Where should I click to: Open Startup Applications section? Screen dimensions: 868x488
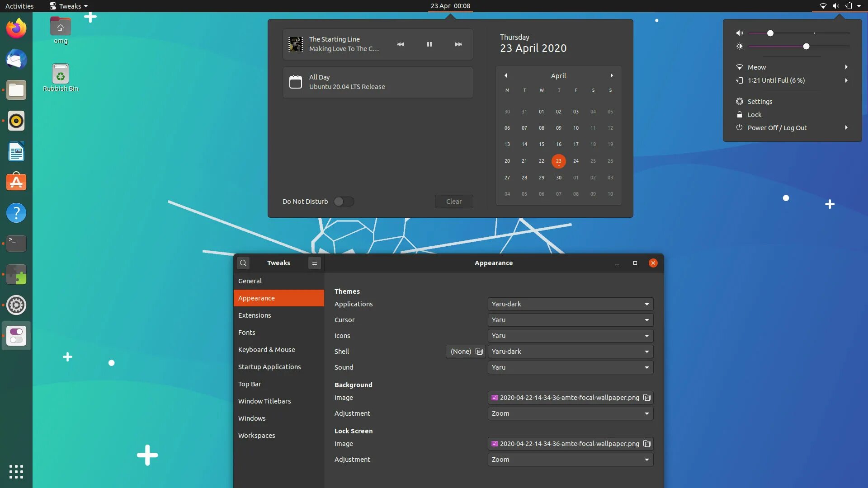279,367
